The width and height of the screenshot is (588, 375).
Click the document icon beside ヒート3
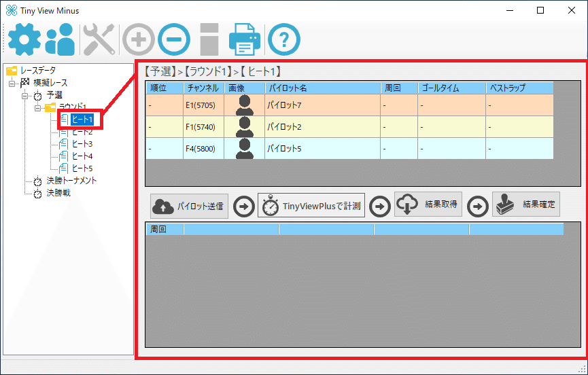point(64,144)
